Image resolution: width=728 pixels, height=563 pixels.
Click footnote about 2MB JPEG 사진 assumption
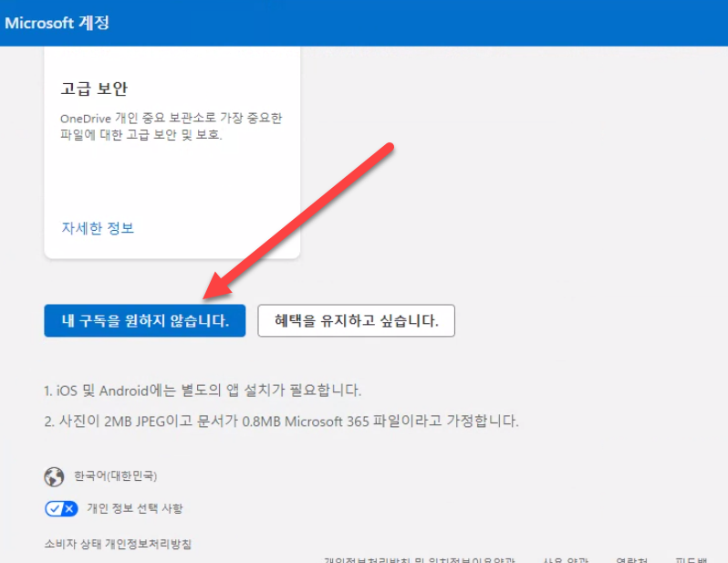coord(281,422)
